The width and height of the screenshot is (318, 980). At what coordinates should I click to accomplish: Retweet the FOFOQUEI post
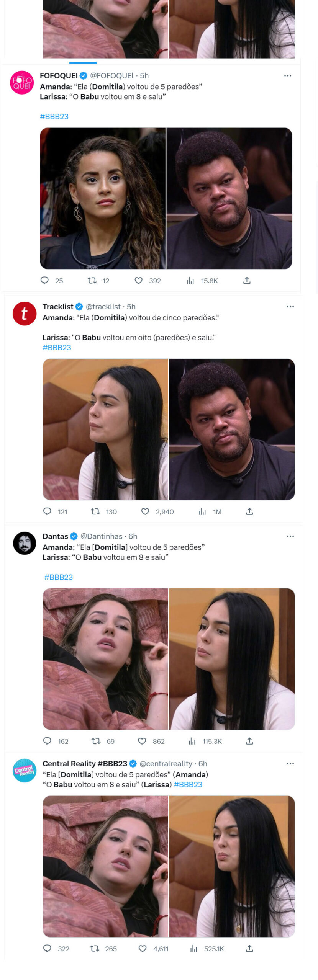[92, 280]
